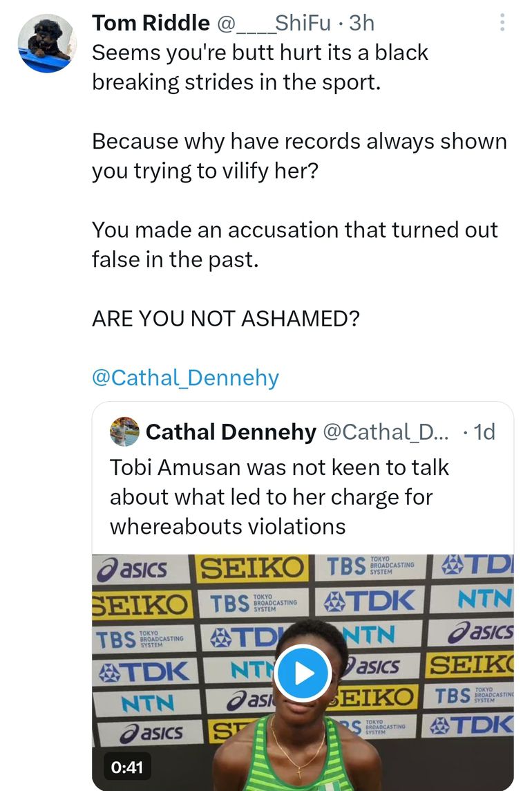Click Cathal Dennehy's small avatar in quote

(124, 431)
